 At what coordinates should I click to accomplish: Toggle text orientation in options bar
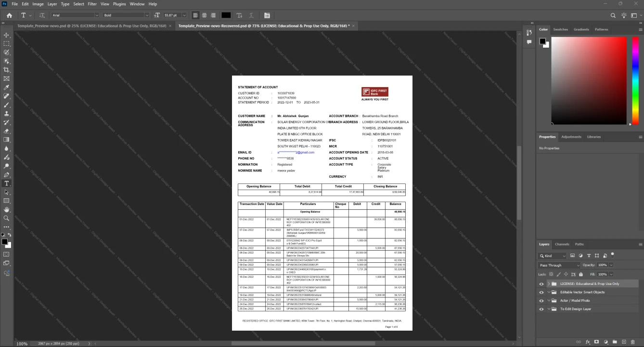pos(42,15)
